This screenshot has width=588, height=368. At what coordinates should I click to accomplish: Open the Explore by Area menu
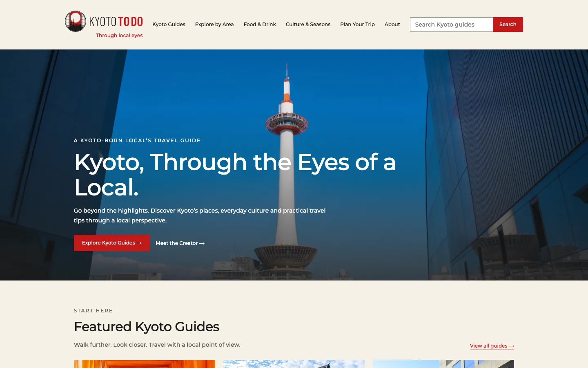tap(214, 25)
